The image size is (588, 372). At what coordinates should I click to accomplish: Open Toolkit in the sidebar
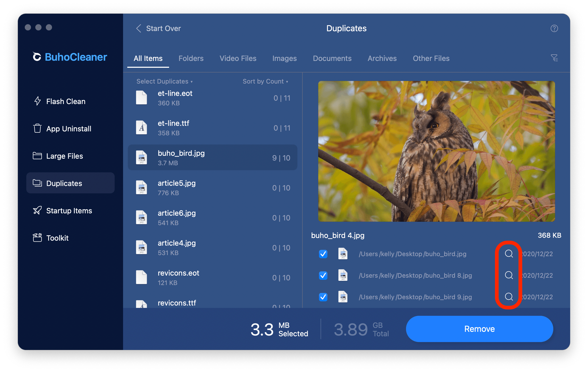point(70,238)
